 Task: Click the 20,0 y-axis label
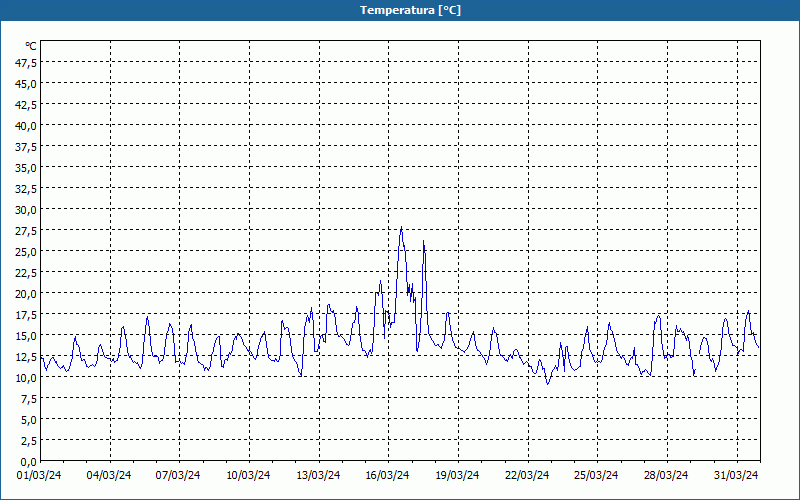27,294
